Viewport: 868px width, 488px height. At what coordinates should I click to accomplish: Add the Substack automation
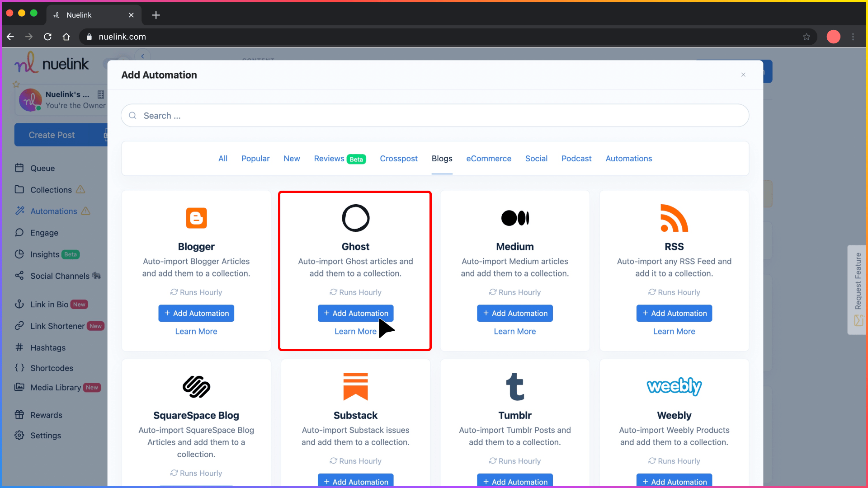tap(355, 481)
